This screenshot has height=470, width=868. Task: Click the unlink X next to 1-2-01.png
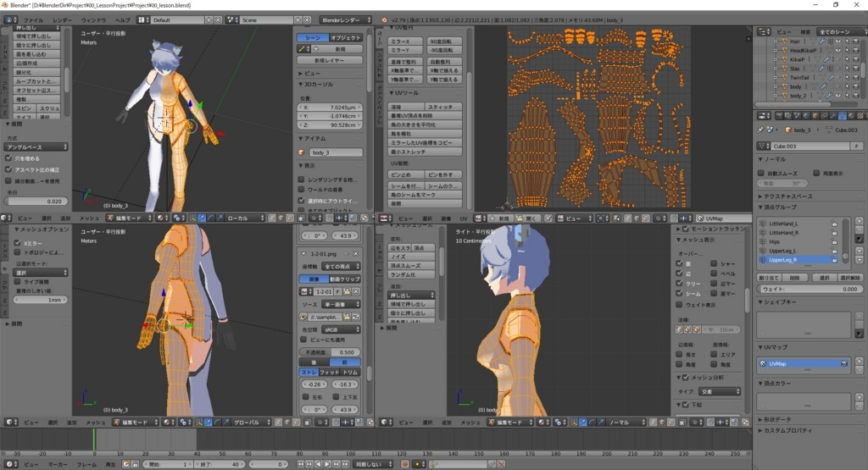[x=355, y=253]
